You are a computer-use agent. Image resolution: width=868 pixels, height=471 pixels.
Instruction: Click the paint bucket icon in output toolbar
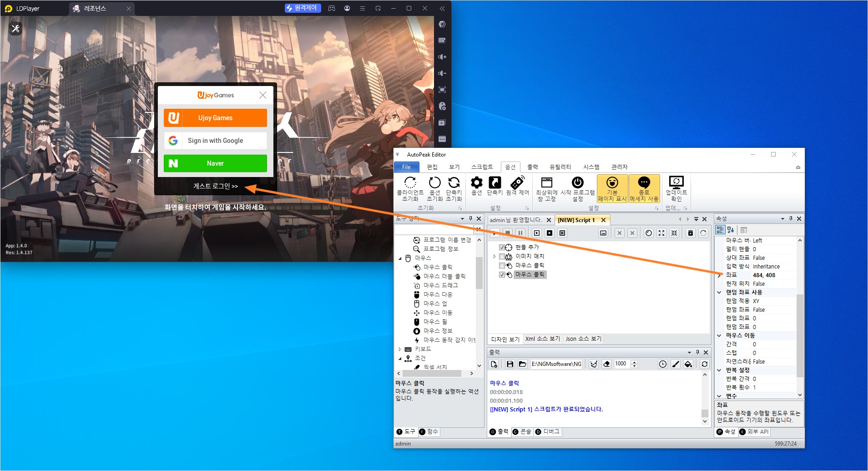688,364
